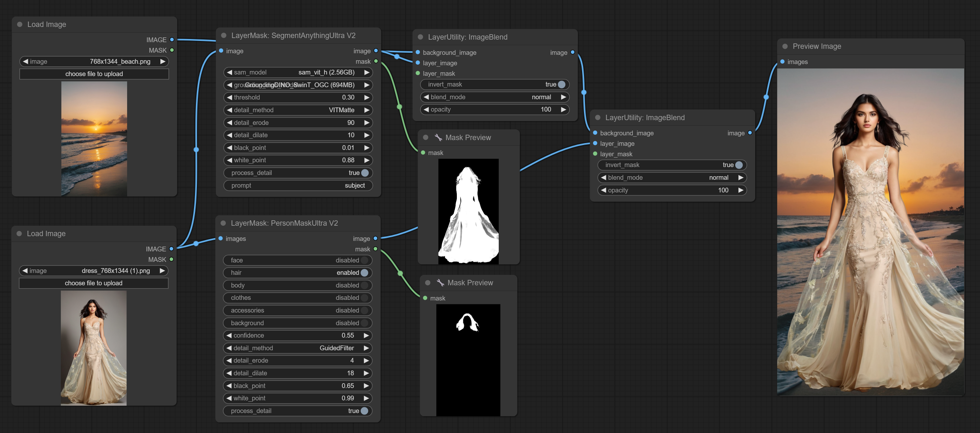
Task: Increase threshold value with right arrow
Action: [x=367, y=97]
